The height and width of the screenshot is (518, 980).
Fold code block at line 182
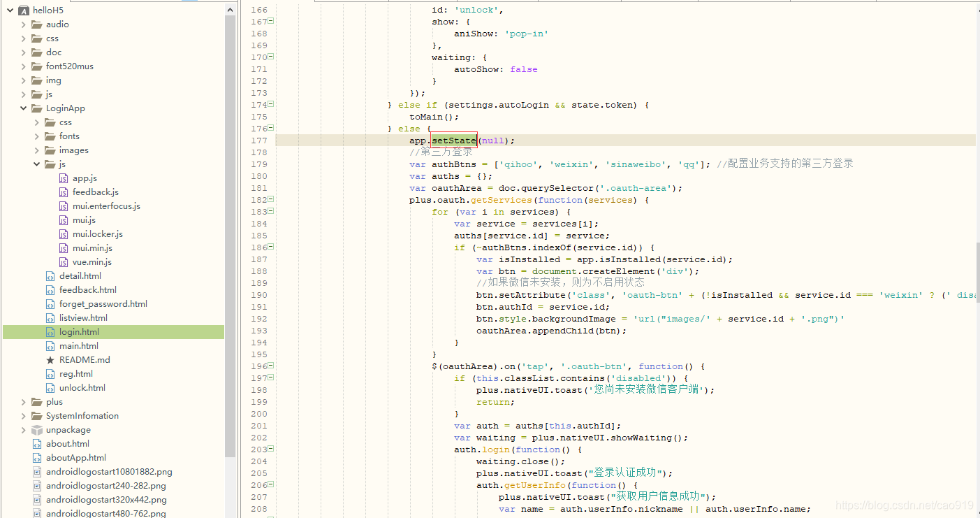271,199
